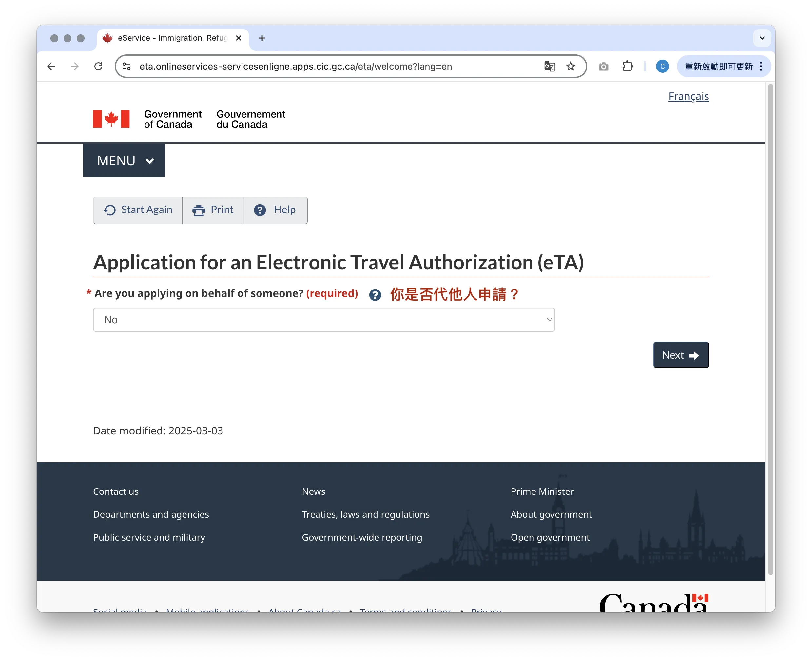Open the Contact us footer link

[x=116, y=491]
